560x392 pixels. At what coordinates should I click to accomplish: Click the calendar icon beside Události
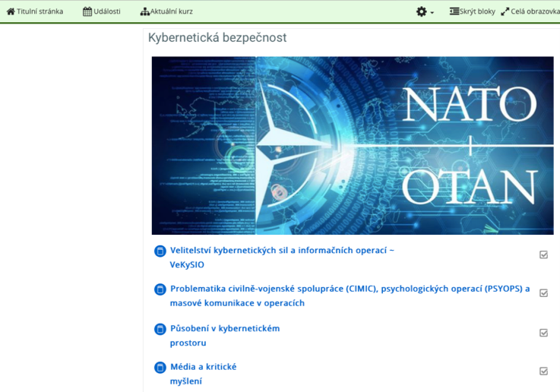coord(87,11)
